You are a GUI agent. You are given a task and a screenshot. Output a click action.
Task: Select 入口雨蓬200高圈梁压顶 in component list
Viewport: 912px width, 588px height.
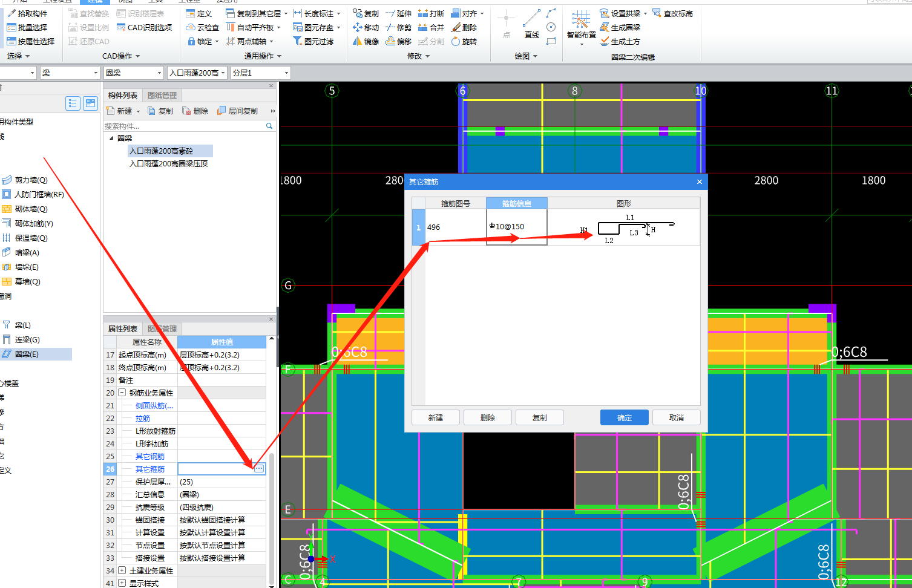point(169,163)
